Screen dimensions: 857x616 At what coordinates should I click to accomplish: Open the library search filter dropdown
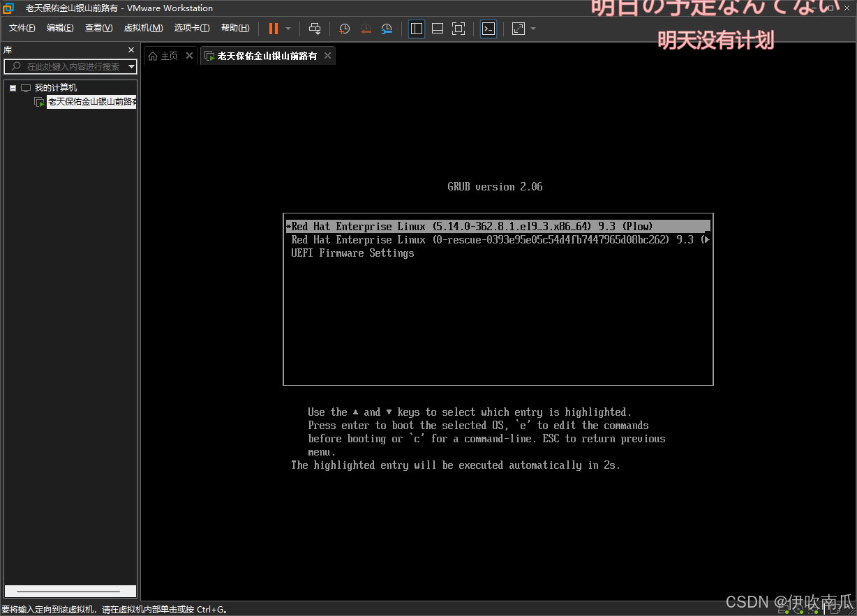coord(132,66)
